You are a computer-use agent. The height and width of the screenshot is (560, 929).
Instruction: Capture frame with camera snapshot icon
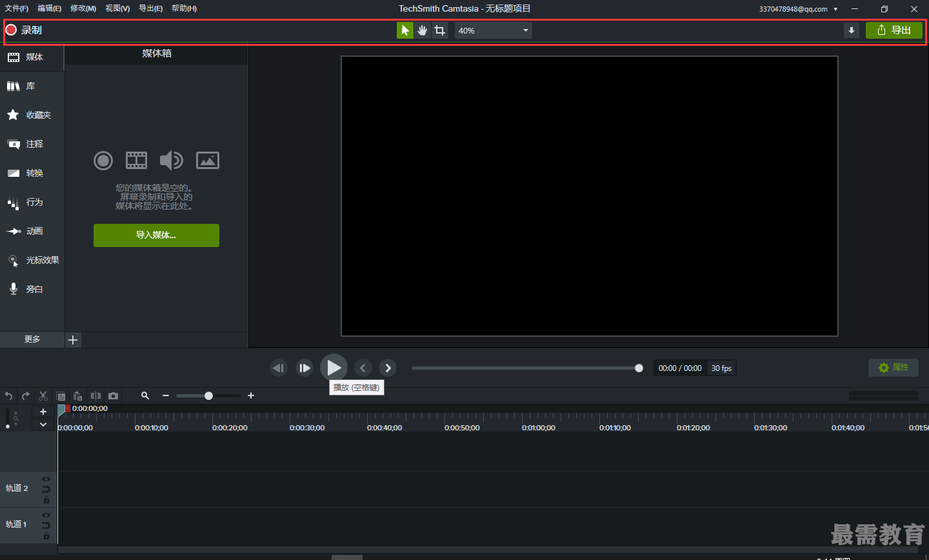pos(114,396)
